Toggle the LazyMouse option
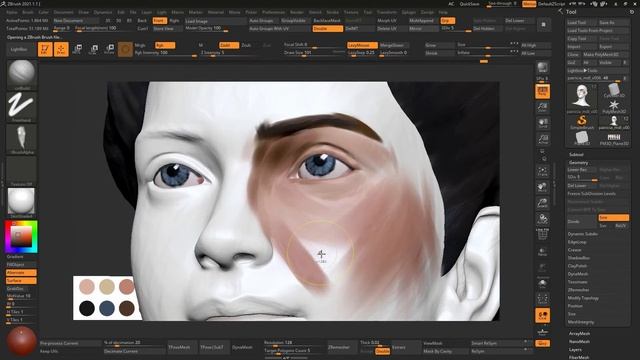Image resolution: width=640 pixels, height=360 pixels. pos(362,45)
